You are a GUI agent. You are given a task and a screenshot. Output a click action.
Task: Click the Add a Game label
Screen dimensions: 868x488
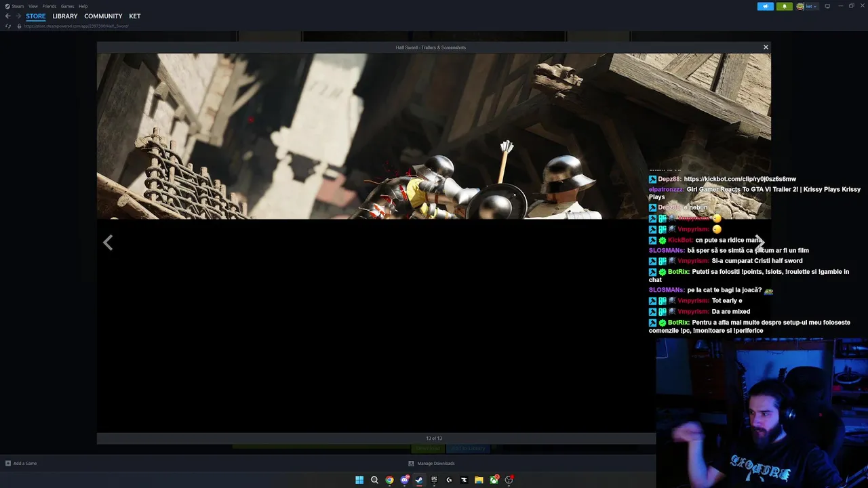(x=25, y=464)
